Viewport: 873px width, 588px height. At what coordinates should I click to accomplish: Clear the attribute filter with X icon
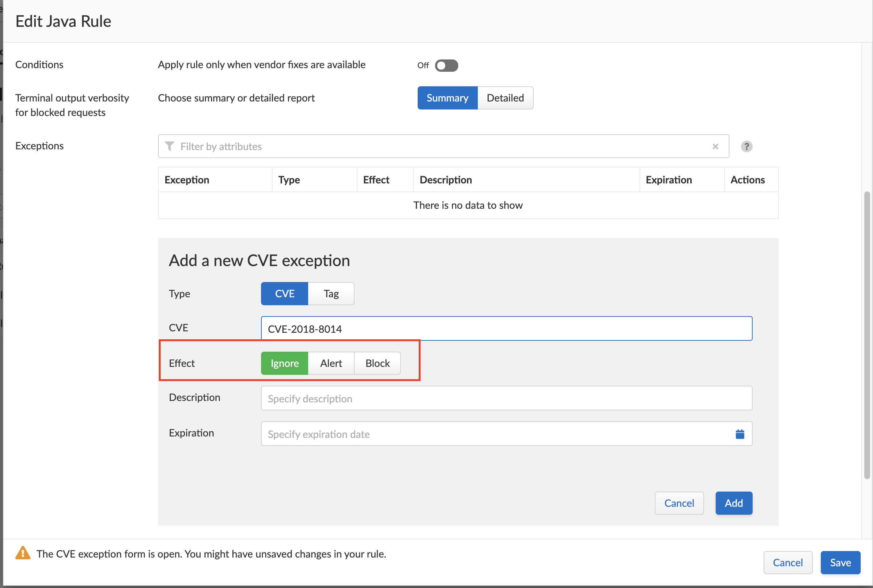coord(715,146)
